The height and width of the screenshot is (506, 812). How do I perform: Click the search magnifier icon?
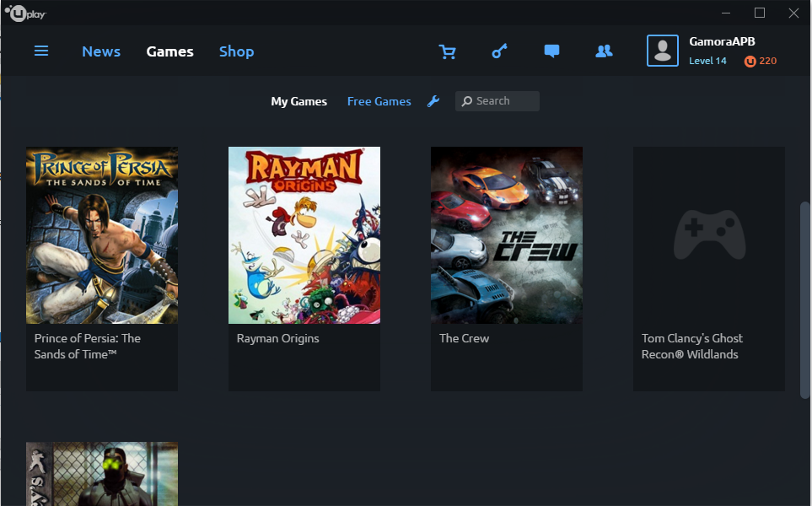[467, 101]
